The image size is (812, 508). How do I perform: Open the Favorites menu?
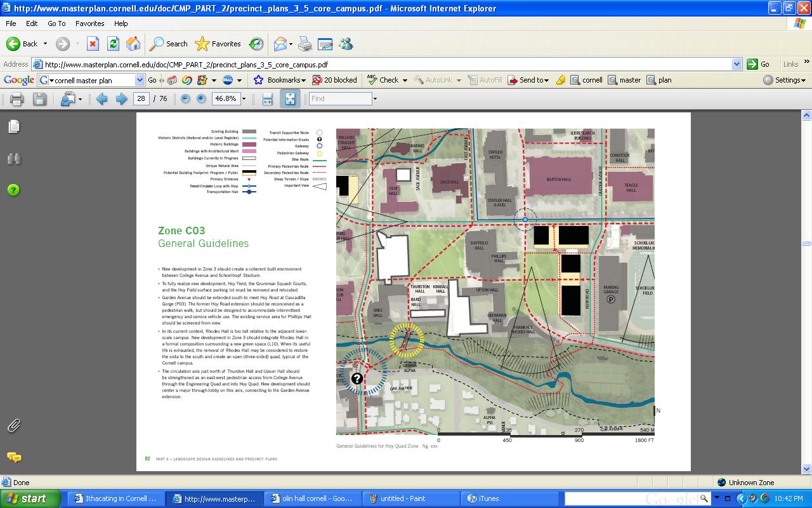coord(89,23)
